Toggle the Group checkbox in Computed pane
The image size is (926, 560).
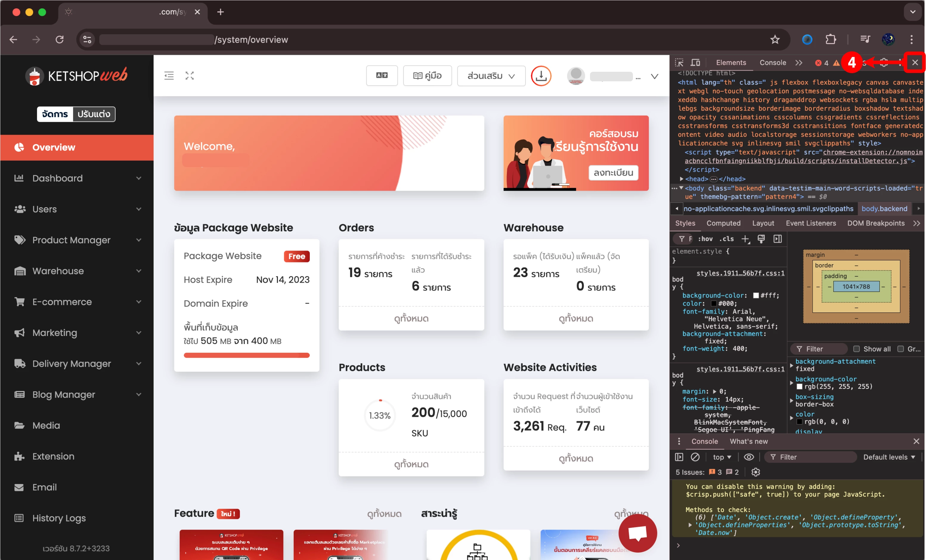click(900, 349)
